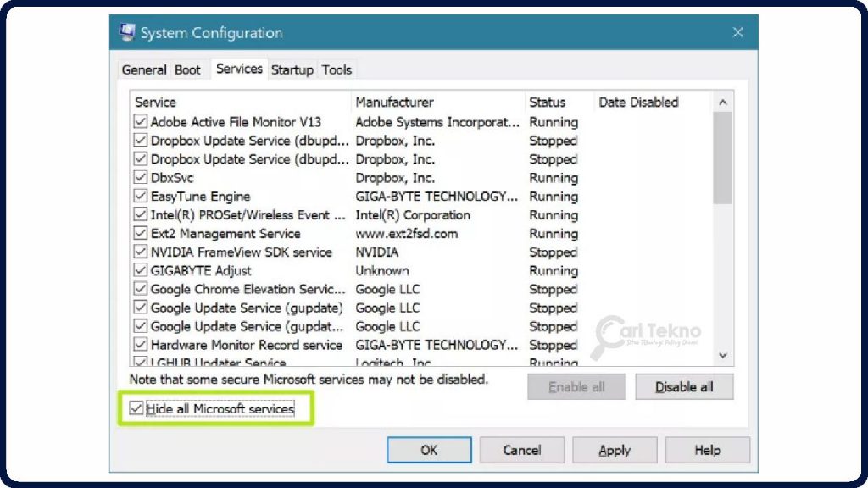Apply the service changes
The height and width of the screenshot is (488, 868).
614,450
